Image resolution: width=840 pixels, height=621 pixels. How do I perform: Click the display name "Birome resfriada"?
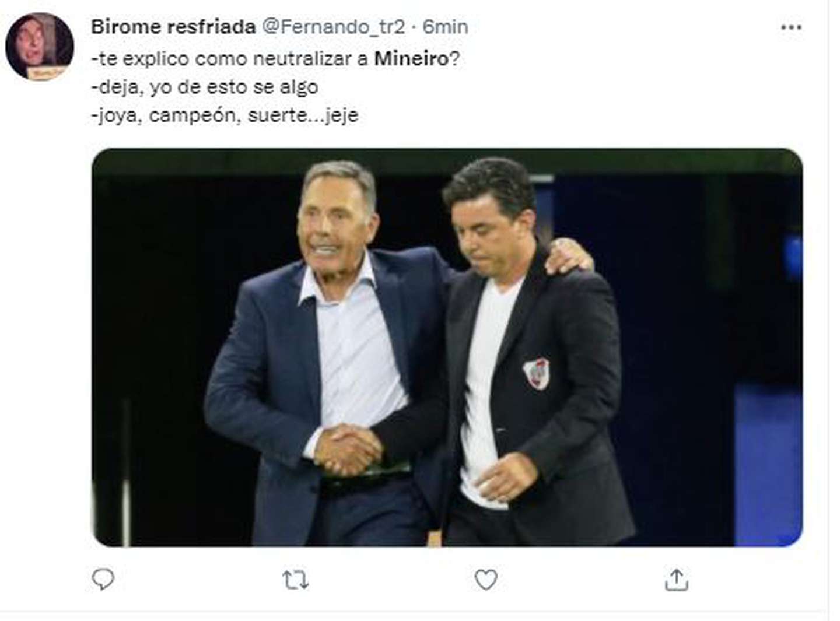click(x=173, y=27)
